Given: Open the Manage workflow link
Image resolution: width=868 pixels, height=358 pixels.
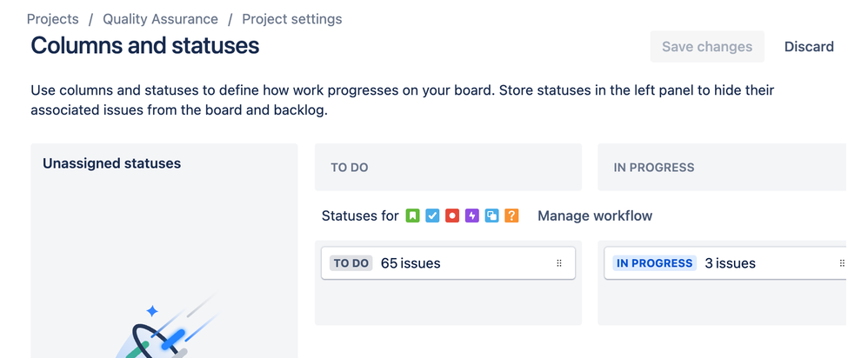Looking at the screenshot, I should pyautogui.click(x=595, y=215).
